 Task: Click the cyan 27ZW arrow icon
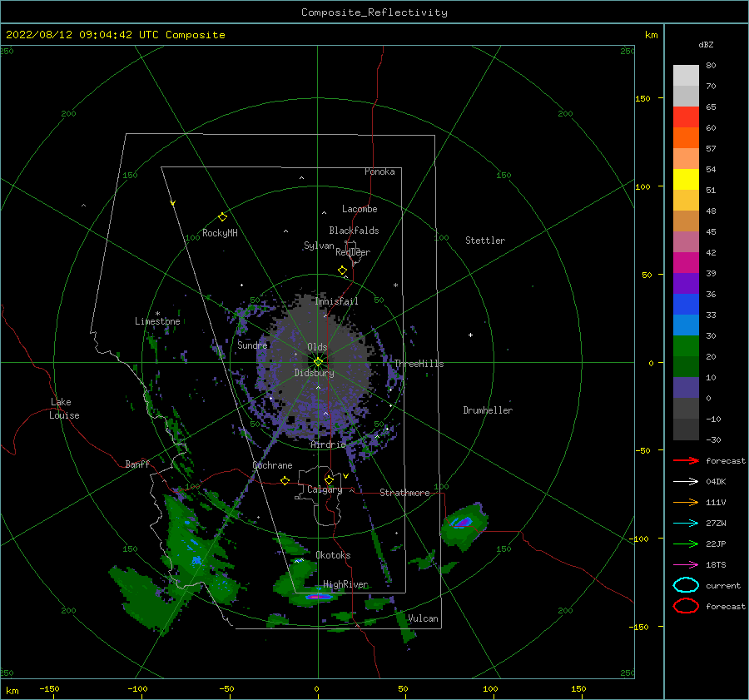686,524
